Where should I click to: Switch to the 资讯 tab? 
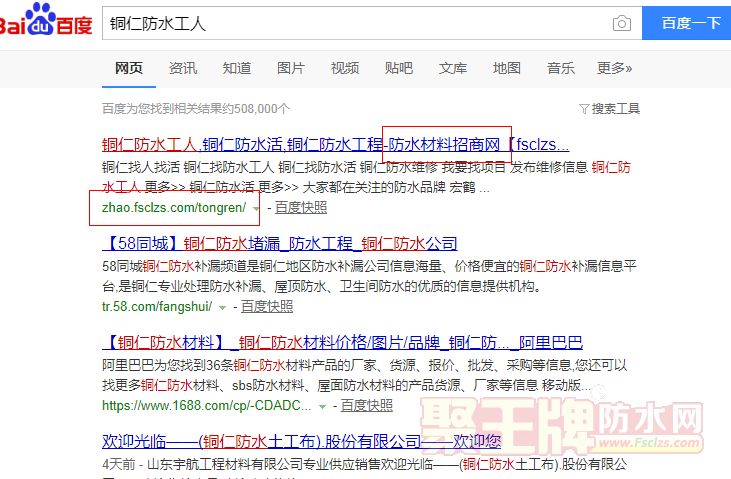coord(183,68)
